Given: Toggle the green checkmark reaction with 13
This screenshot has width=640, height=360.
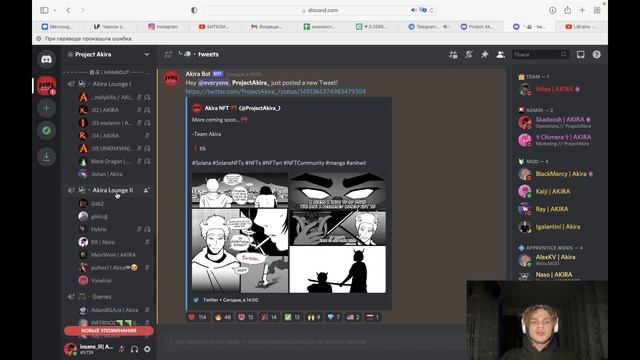Looking at the screenshot, I should coord(292,317).
